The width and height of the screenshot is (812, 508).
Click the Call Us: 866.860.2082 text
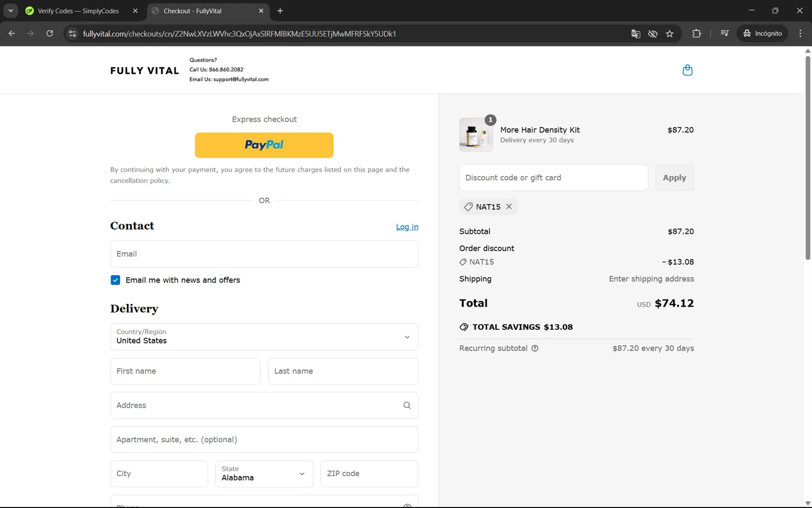click(x=217, y=70)
